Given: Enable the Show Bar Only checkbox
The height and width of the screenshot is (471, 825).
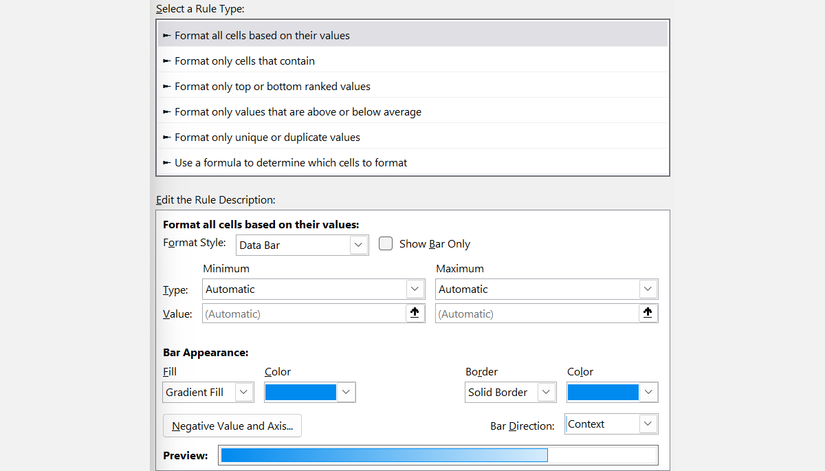Looking at the screenshot, I should (386, 244).
